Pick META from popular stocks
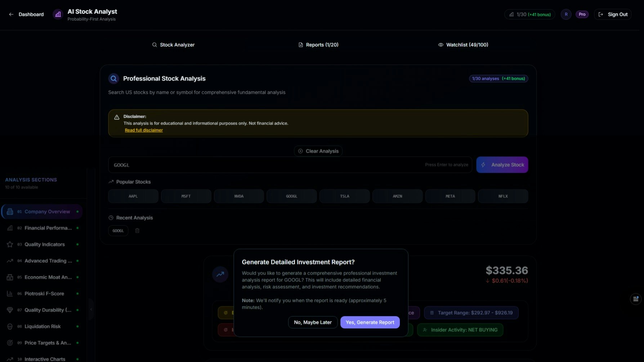Viewport: 644px width, 362px height. (450, 196)
